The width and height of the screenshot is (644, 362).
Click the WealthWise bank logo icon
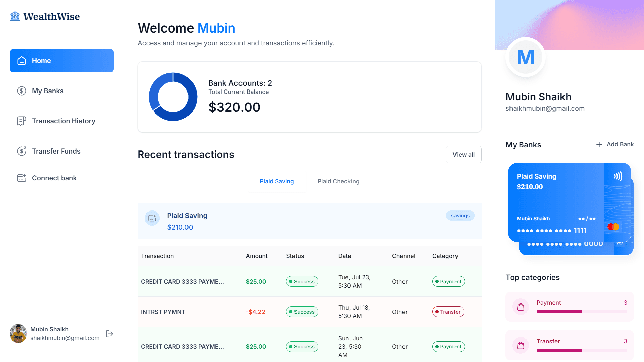(x=15, y=16)
